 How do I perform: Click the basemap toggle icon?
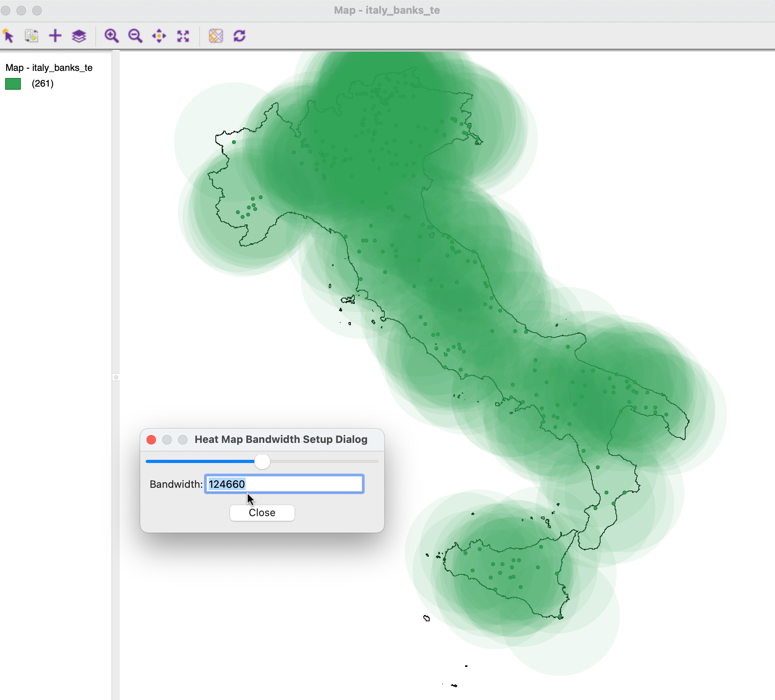pyautogui.click(x=216, y=36)
